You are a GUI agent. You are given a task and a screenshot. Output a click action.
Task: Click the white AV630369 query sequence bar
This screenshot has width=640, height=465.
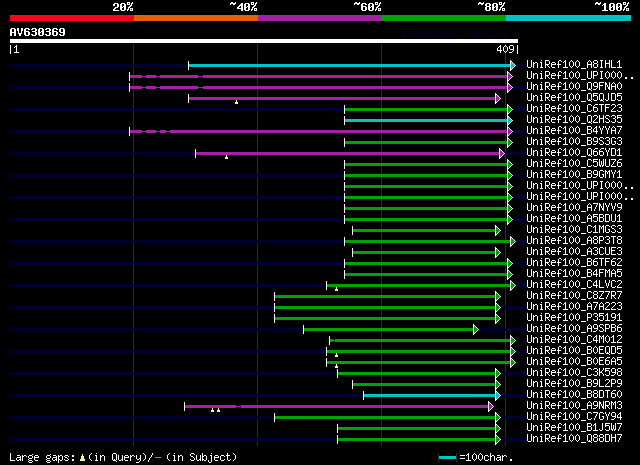click(x=264, y=41)
